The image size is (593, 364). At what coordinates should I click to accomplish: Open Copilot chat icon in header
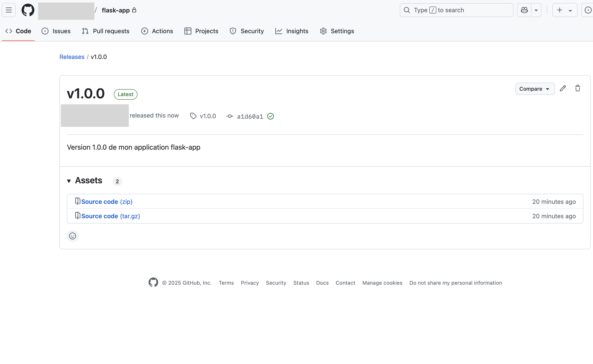coord(524,10)
